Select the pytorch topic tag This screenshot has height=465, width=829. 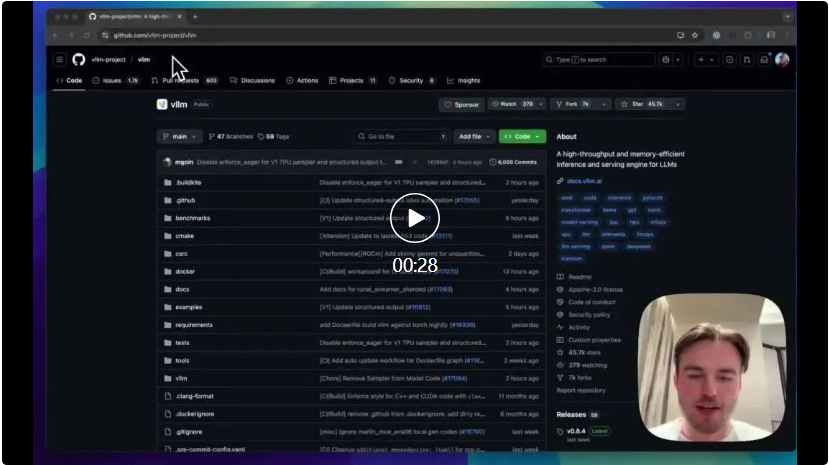pos(652,198)
